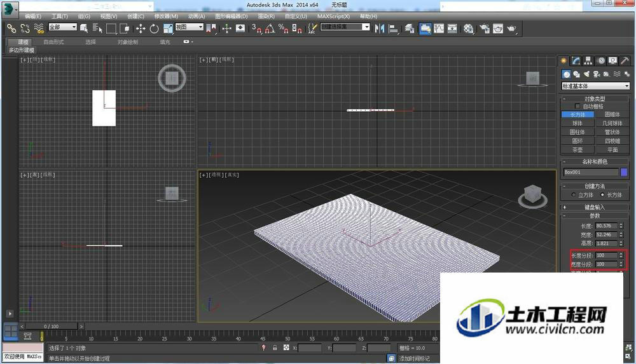Activate the Select and Rotate tool
Screen dimensions: 636x364
[154, 29]
